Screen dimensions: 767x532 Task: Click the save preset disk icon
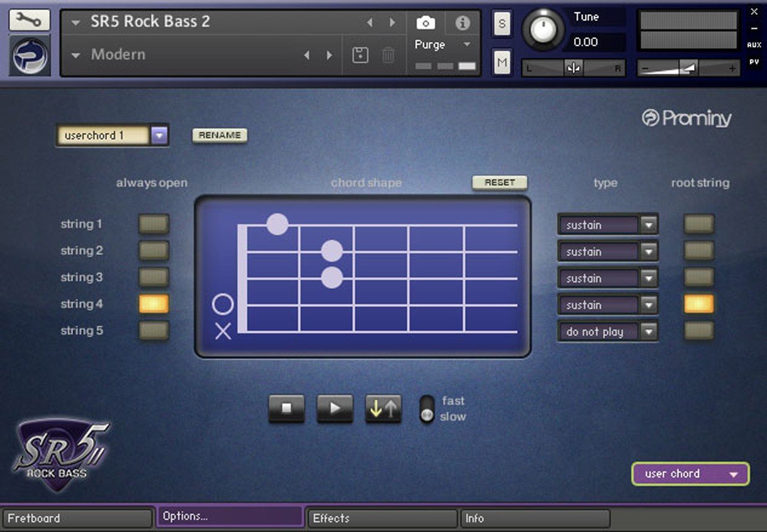[x=360, y=55]
